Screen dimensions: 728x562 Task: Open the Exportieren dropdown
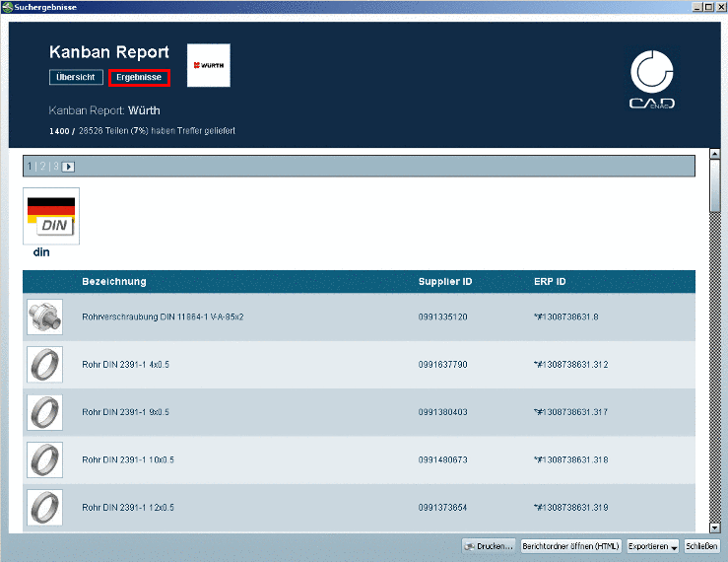pyautogui.click(x=652, y=546)
